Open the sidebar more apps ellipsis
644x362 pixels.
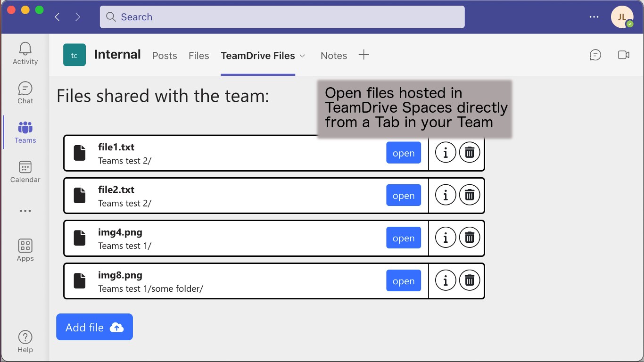pyautogui.click(x=25, y=211)
